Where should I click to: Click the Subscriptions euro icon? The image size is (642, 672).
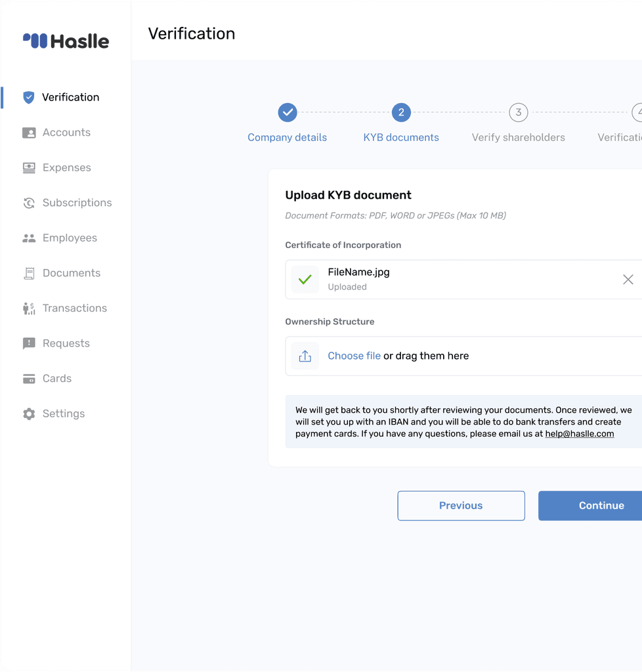coord(29,203)
